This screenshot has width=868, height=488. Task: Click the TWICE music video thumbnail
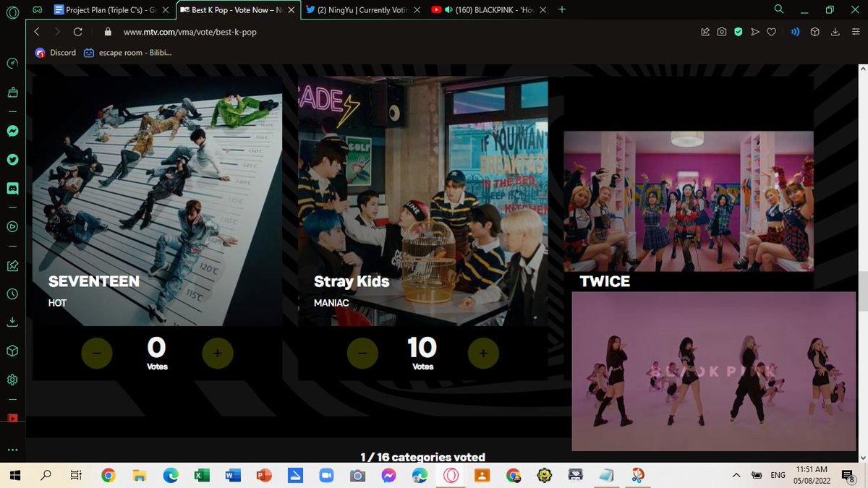pyautogui.click(x=689, y=201)
